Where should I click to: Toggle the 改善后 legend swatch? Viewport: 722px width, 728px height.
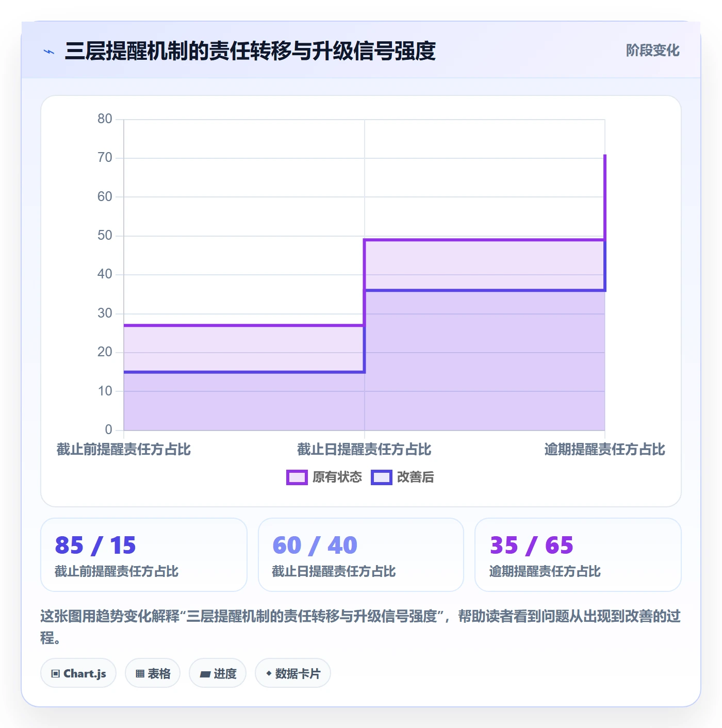pyautogui.click(x=381, y=477)
